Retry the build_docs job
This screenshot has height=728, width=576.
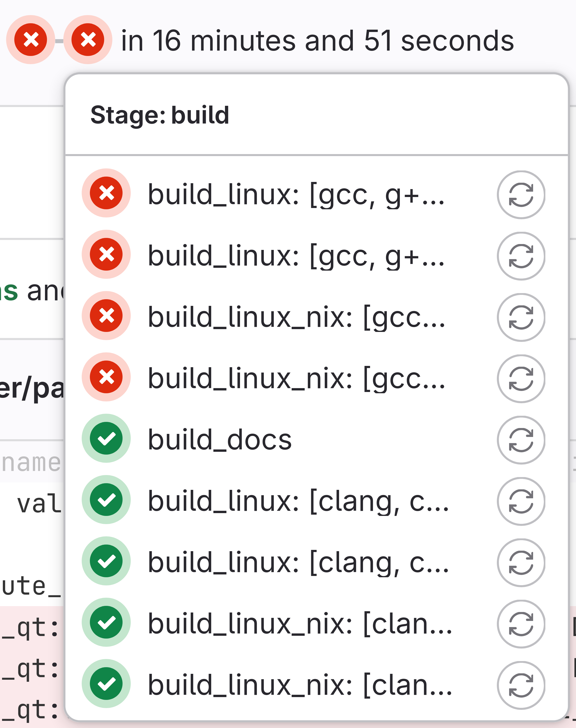tap(521, 440)
